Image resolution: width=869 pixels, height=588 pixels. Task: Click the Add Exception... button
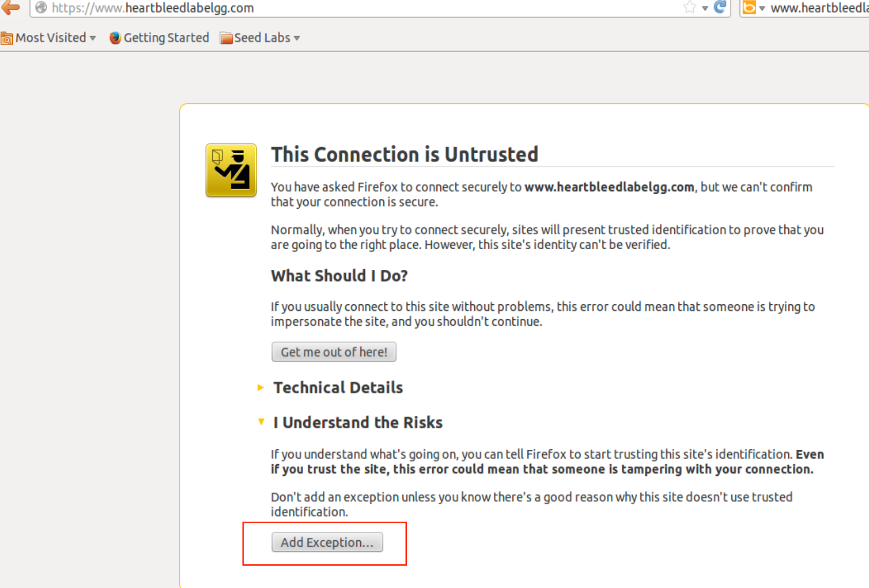click(327, 542)
